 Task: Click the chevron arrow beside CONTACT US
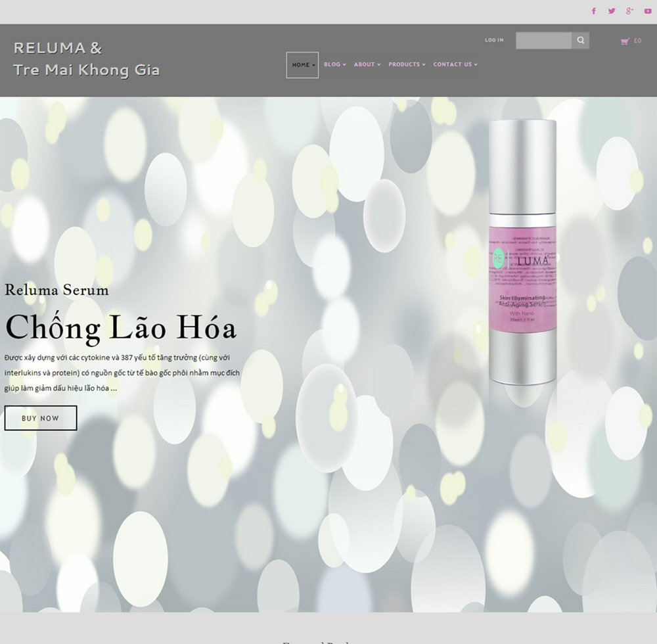pyautogui.click(x=476, y=64)
